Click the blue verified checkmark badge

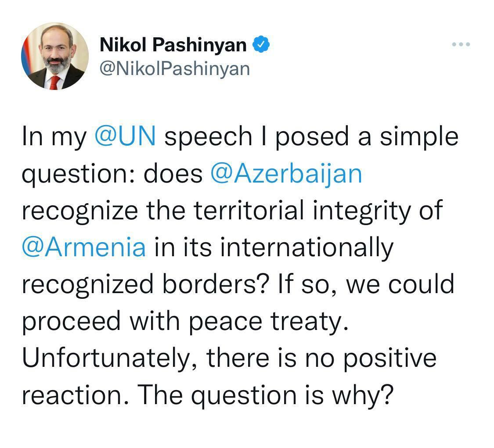[x=260, y=44]
